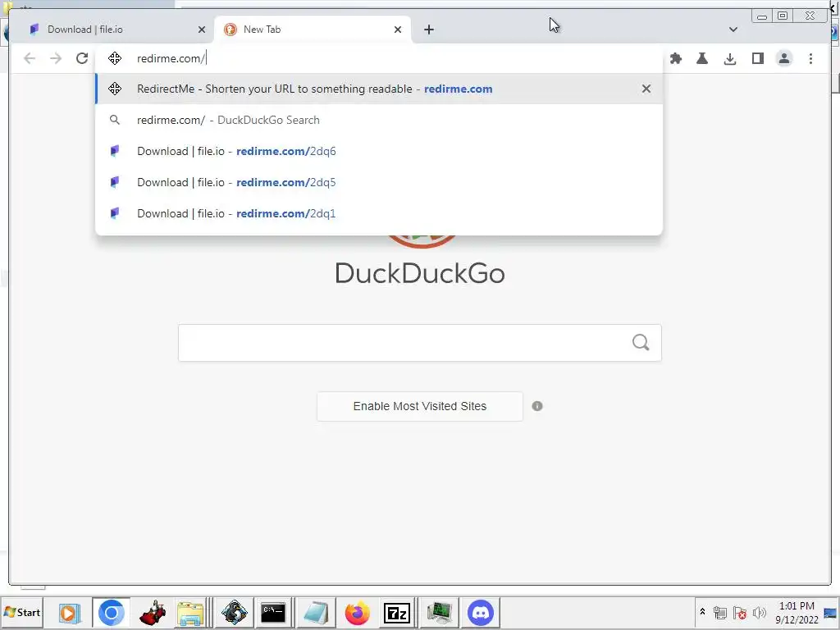Click the browser Back arrow

[x=30, y=58]
